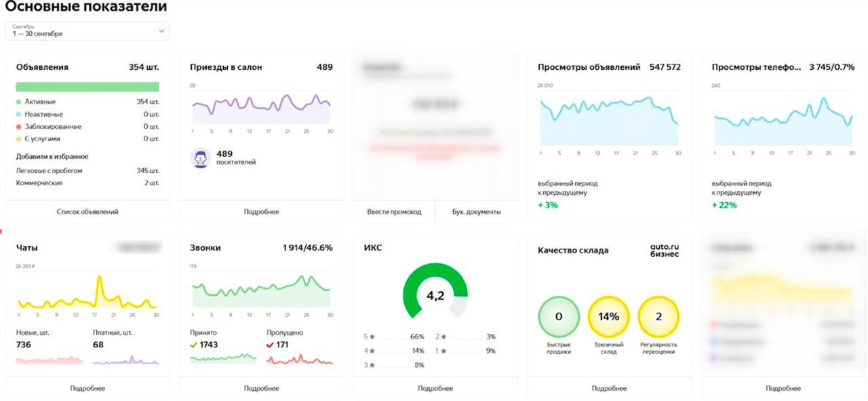
Task: Select the Регулярность переоценки circle showing 2
Action: tap(658, 317)
